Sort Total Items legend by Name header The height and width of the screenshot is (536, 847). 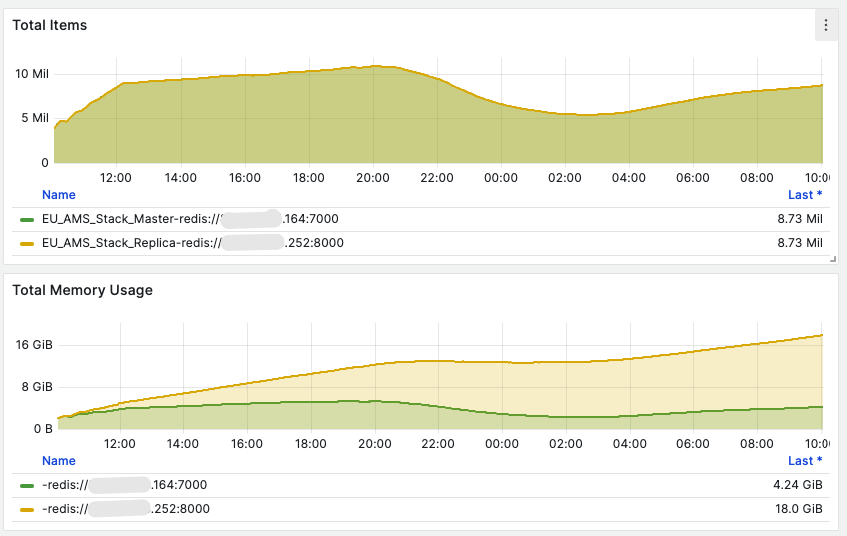click(59, 195)
